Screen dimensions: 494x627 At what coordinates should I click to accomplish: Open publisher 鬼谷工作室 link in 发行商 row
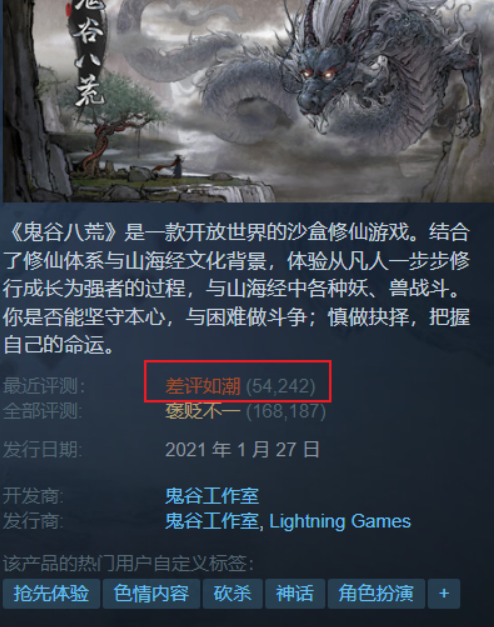pyautogui.click(x=212, y=521)
